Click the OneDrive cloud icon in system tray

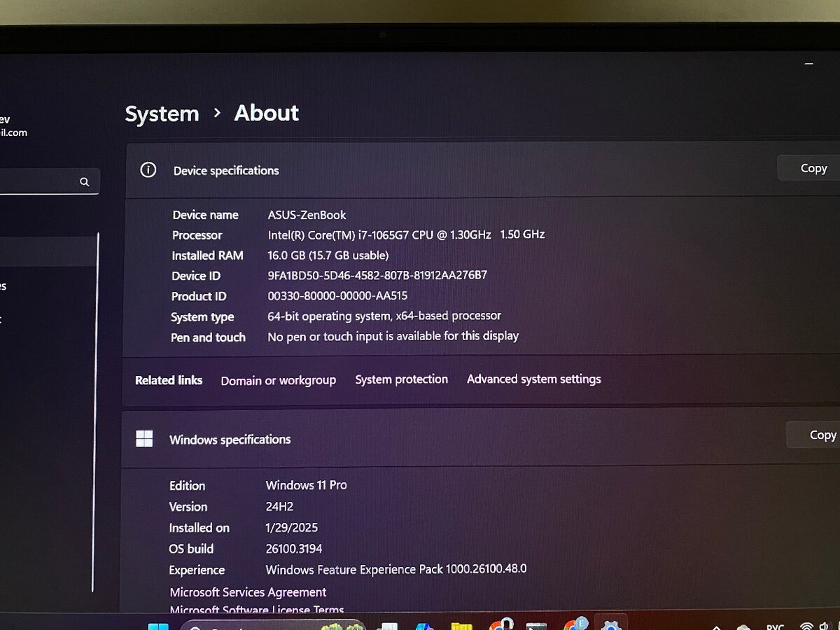click(742, 625)
